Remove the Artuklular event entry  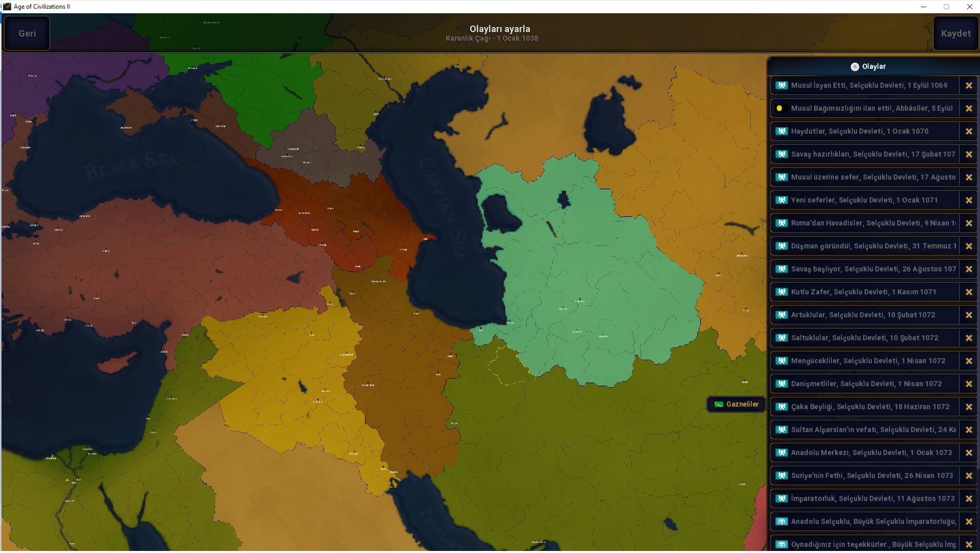coord(968,315)
